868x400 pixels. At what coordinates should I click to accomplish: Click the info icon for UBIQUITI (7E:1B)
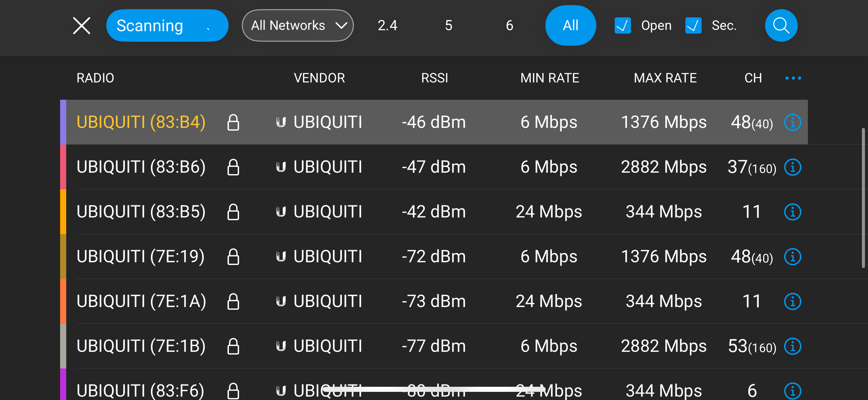coord(792,346)
